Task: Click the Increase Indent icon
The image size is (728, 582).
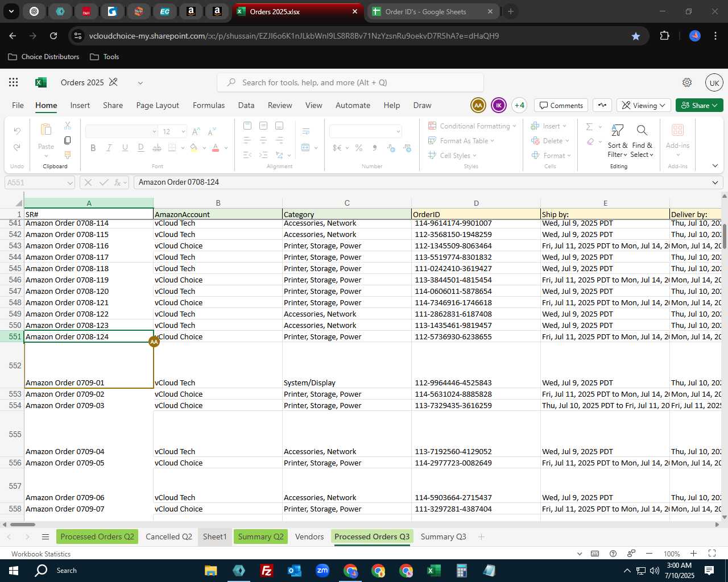Action: pyautogui.click(x=263, y=155)
